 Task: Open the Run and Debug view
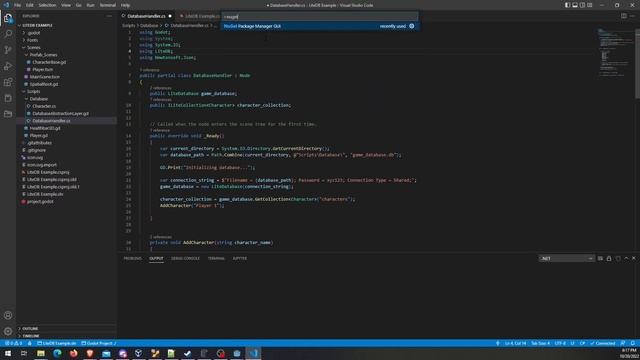tap(8, 66)
